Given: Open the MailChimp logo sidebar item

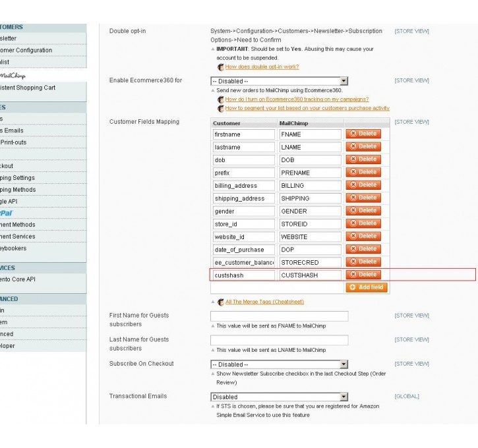Looking at the screenshot, I should pos(13,76).
